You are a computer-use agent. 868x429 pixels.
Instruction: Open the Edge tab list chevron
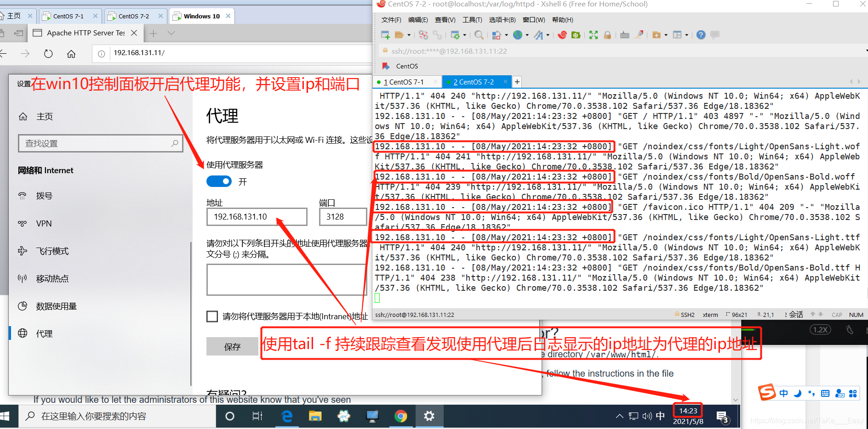click(x=171, y=33)
